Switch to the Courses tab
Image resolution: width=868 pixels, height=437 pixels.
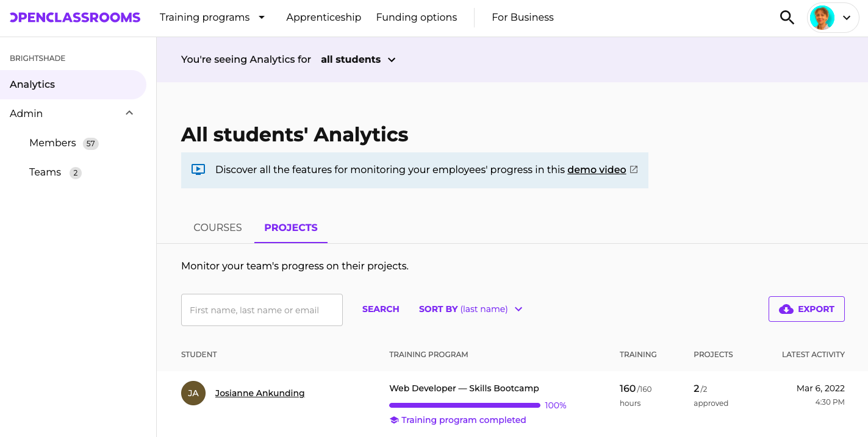[218, 227]
